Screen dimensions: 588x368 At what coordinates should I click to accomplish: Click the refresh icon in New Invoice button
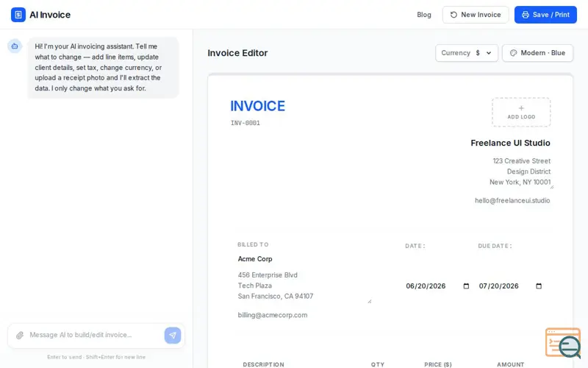[x=453, y=15]
